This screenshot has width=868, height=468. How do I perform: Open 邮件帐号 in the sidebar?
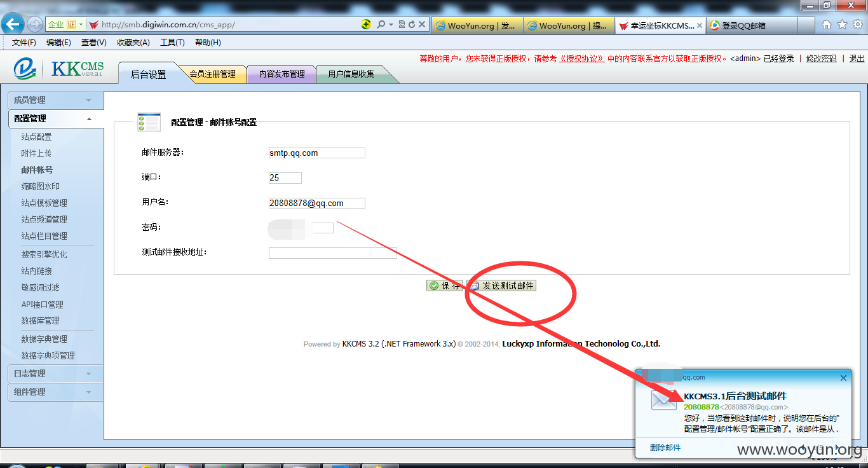[x=37, y=170]
